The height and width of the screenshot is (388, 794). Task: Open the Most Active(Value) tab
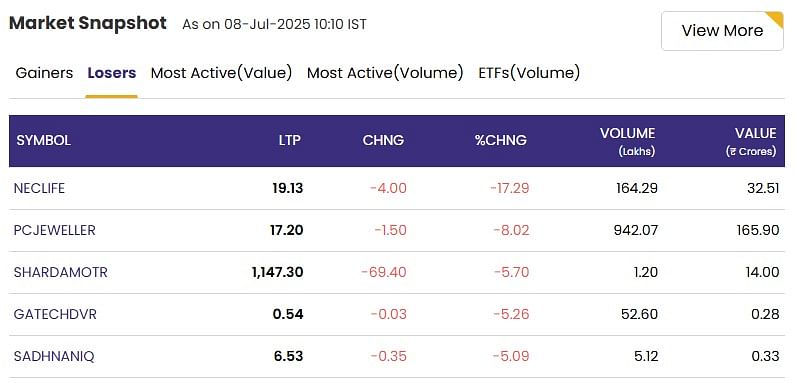tap(221, 73)
